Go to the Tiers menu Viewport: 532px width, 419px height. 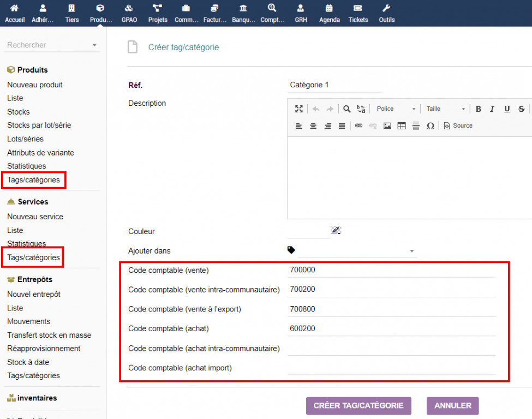coord(72,13)
